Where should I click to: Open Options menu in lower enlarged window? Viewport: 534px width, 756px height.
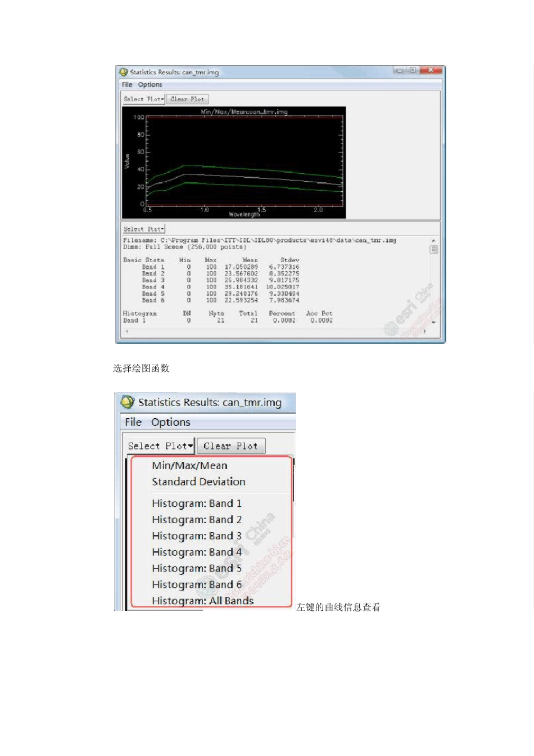click(171, 422)
